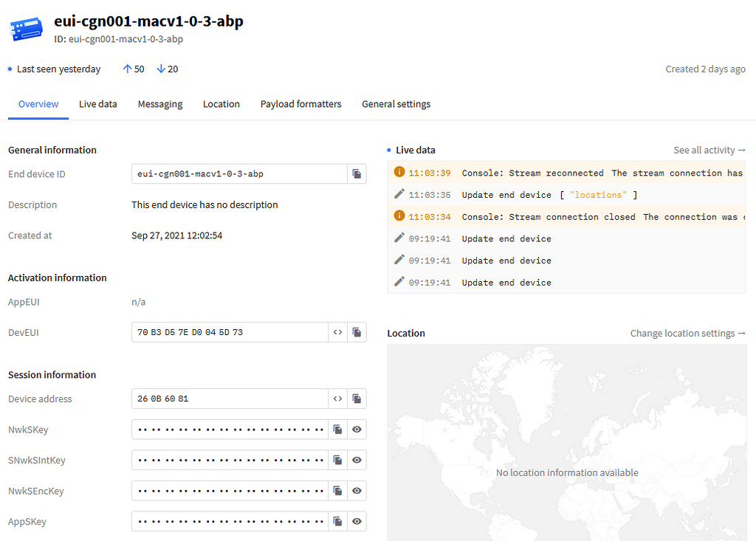756x541 pixels.
Task: Click the uplink counter arrow icon
Action: pyautogui.click(x=126, y=69)
